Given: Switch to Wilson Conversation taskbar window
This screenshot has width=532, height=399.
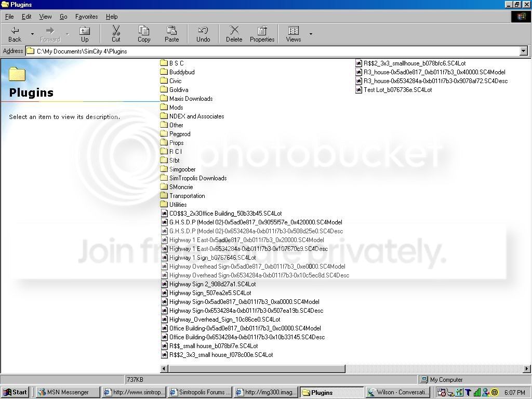Looking at the screenshot, I should tap(398, 392).
